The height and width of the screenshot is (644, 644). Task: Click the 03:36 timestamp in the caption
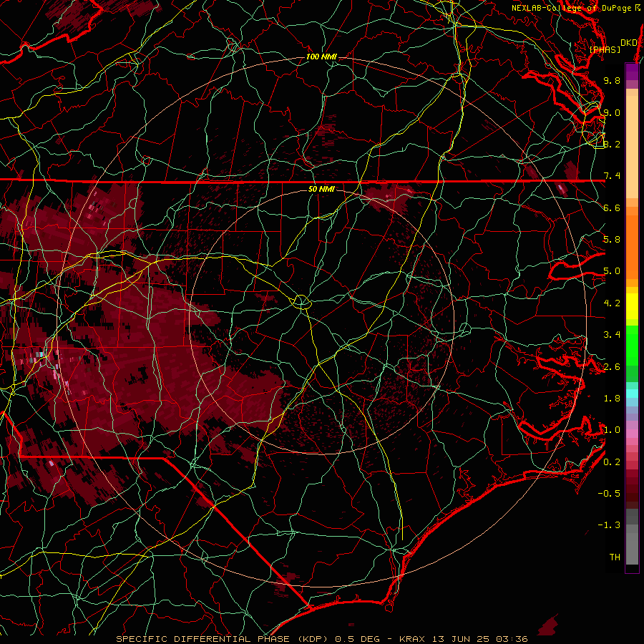pyautogui.click(x=512, y=639)
